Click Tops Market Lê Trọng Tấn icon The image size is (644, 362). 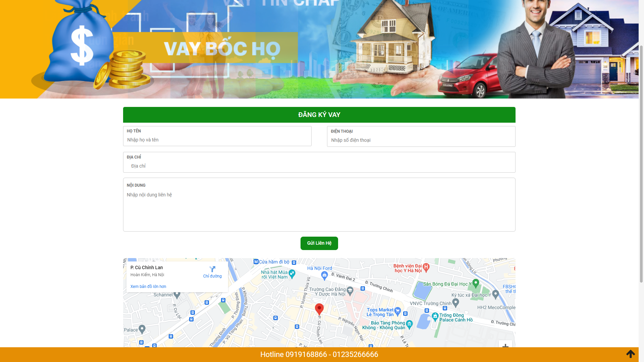coord(398,311)
